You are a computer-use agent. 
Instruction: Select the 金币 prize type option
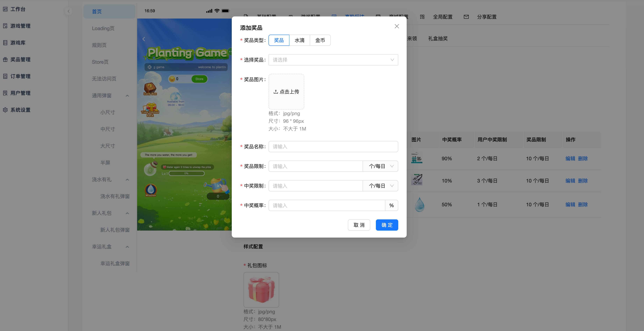click(x=320, y=40)
